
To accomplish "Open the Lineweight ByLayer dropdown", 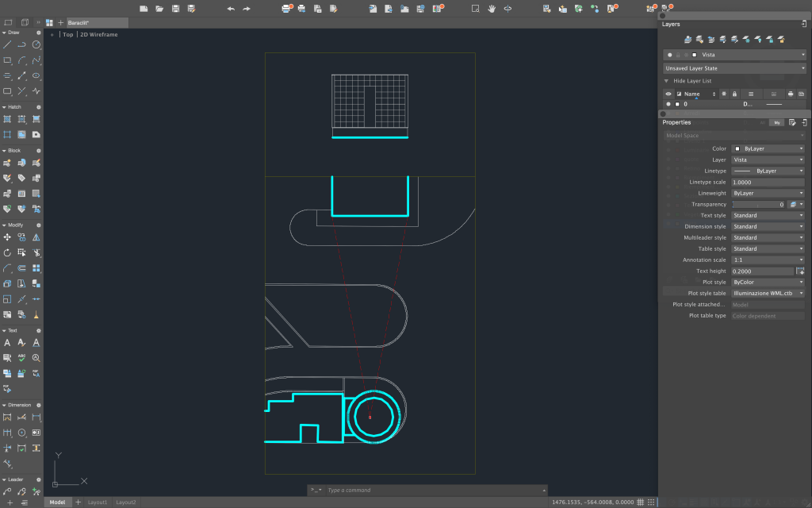I will [768, 194].
